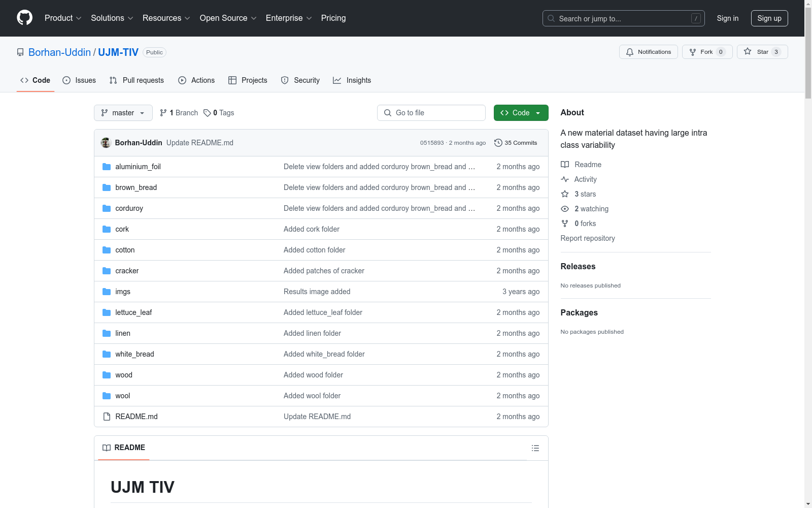
Task: Switch to the Projects tab
Action: [x=248, y=80]
